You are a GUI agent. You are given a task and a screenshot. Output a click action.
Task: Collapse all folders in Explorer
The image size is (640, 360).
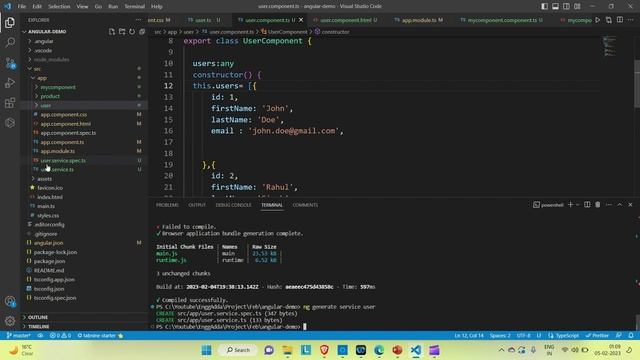[x=142, y=31]
